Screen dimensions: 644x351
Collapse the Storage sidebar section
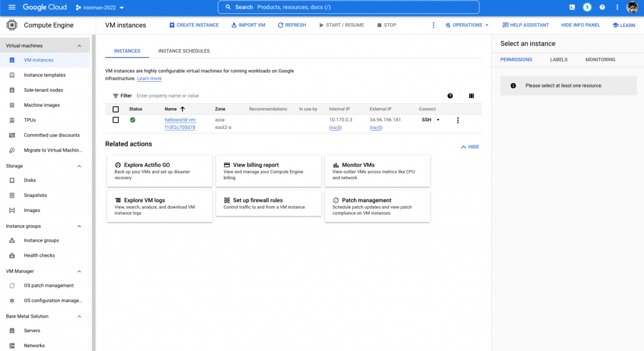(79, 166)
